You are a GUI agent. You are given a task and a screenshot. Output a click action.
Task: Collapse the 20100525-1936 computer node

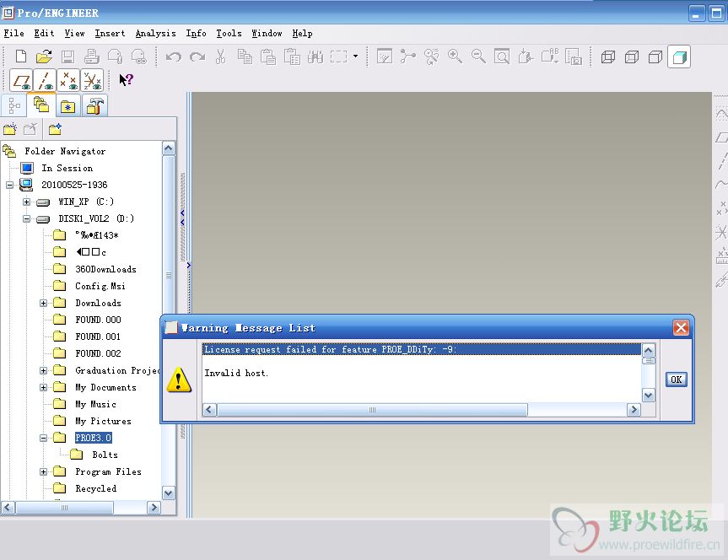9,185
